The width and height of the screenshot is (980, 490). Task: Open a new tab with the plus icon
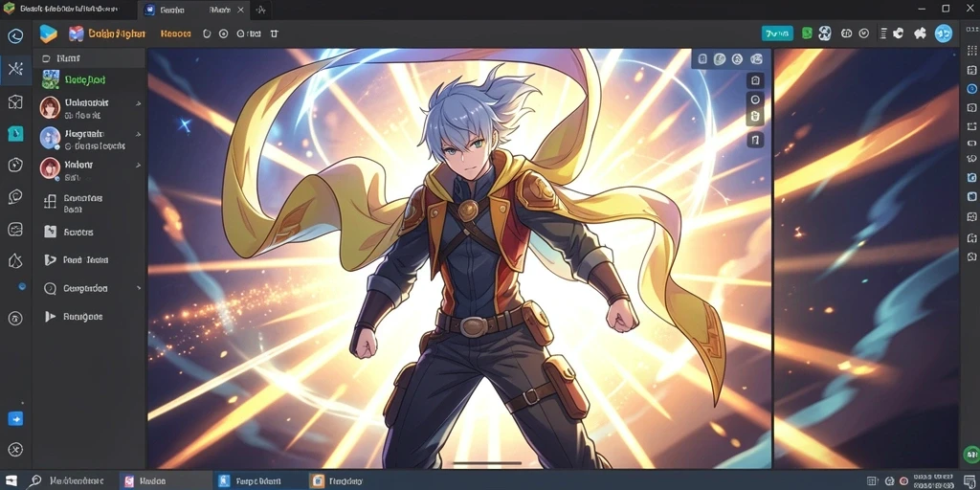tap(260, 10)
